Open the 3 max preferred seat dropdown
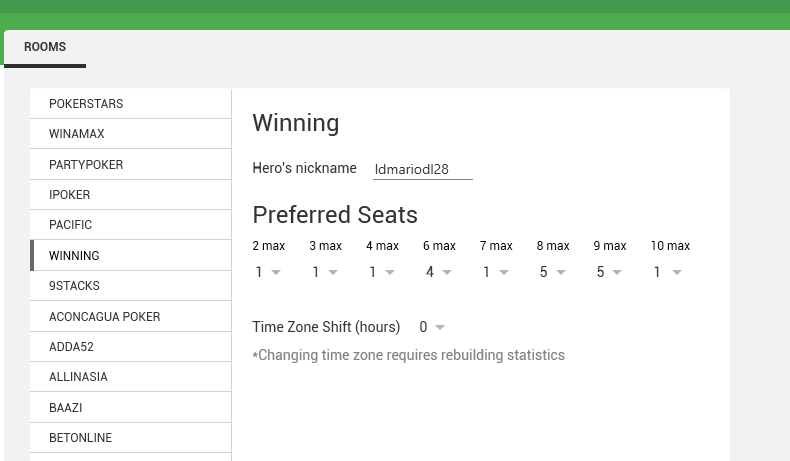790x461 pixels. pos(324,272)
